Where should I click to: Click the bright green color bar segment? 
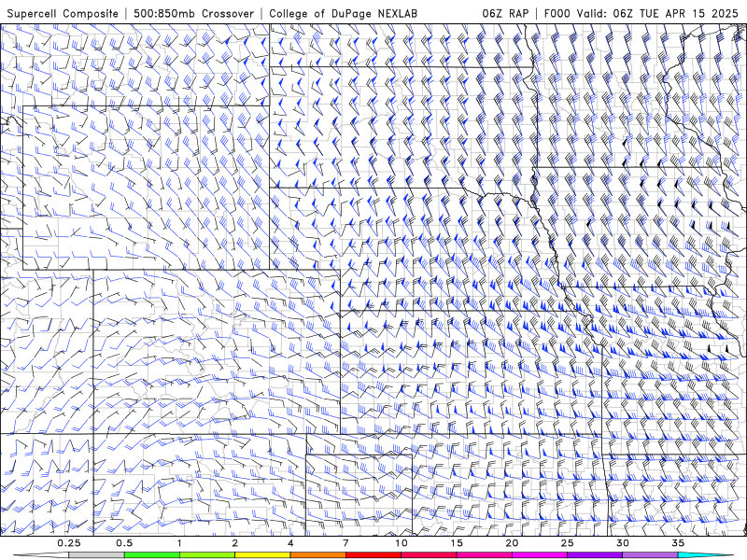tap(152, 555)
